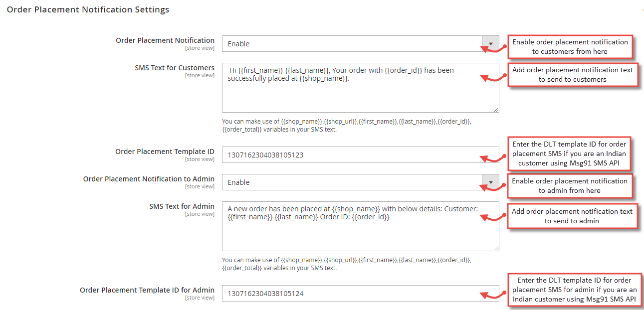
Task: Open Order Placement Notification to Admin select box
Action: (360, 182)
